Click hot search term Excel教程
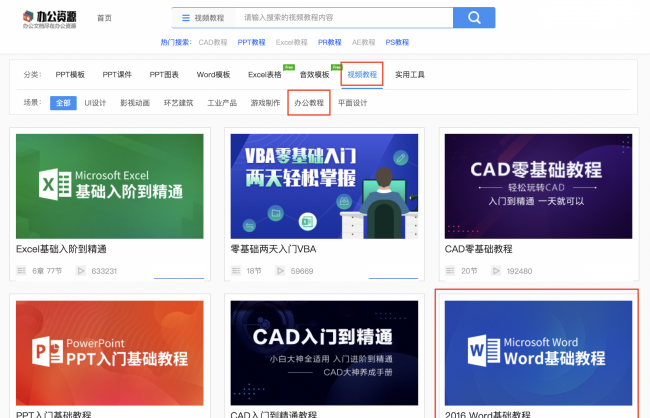Image resolution: width=650 pixels, height=418 pixels. coord(291,42)
